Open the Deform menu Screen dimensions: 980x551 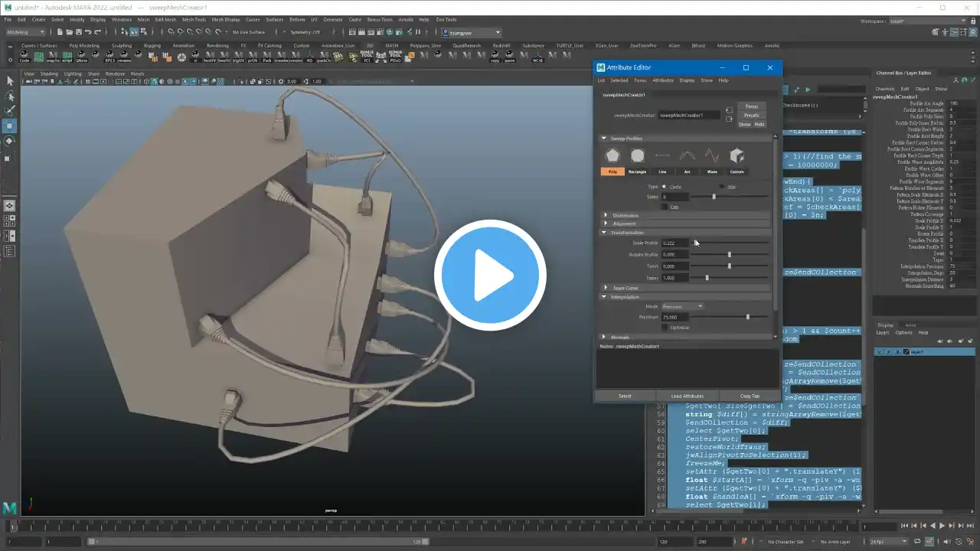click(297, 19)
